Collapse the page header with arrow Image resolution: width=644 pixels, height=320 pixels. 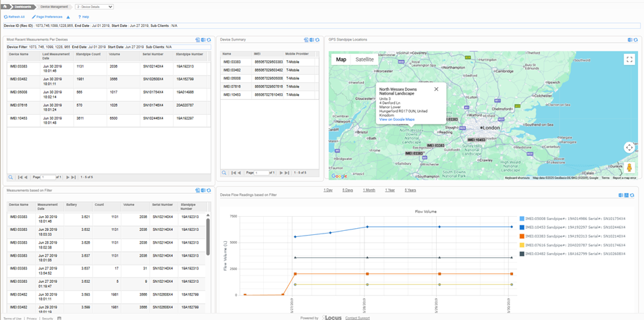(x=68, y=17)
